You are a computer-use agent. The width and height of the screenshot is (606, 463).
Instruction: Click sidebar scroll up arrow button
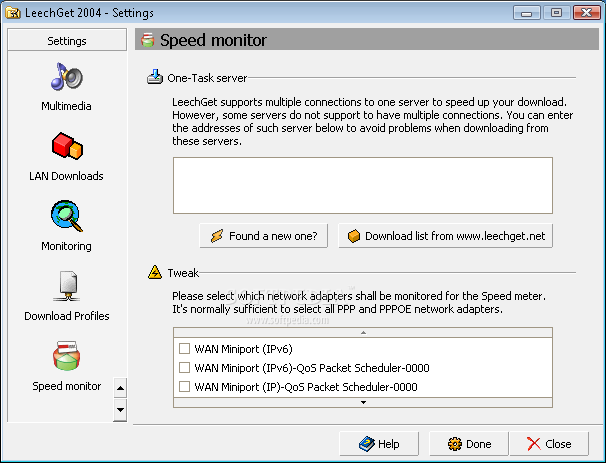120,388
